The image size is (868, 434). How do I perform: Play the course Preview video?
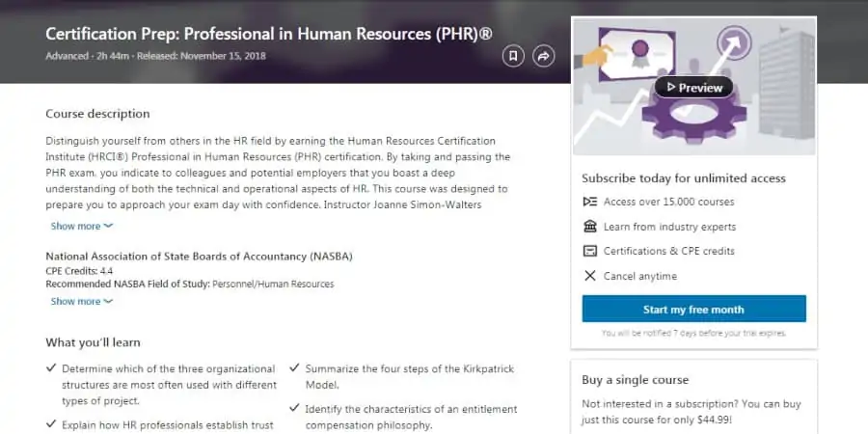click(x=693, y=88)
